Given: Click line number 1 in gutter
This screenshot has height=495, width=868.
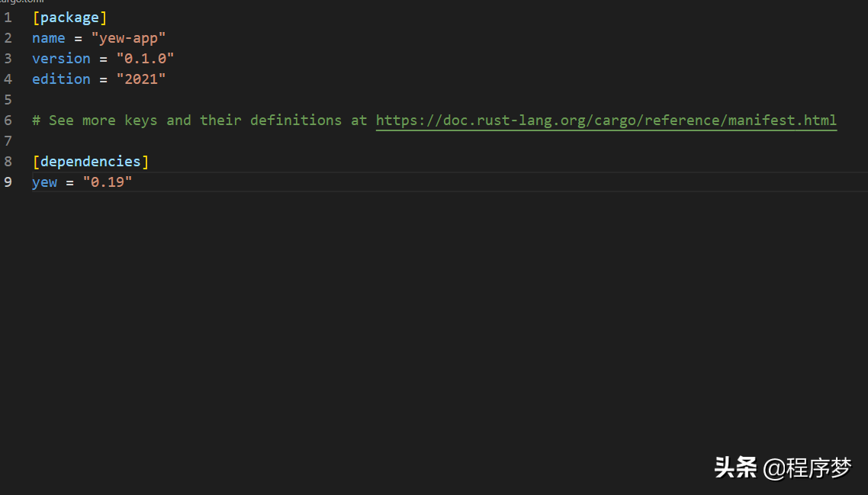Looking at the screenshot, I should [x=8, y=18].
